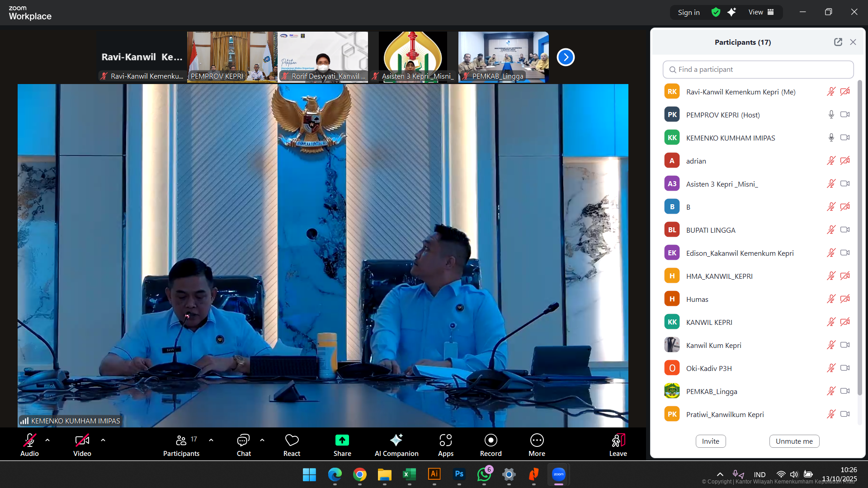The image size is (868, 488).
Task: Open the More menu
Action: (537, 440)
